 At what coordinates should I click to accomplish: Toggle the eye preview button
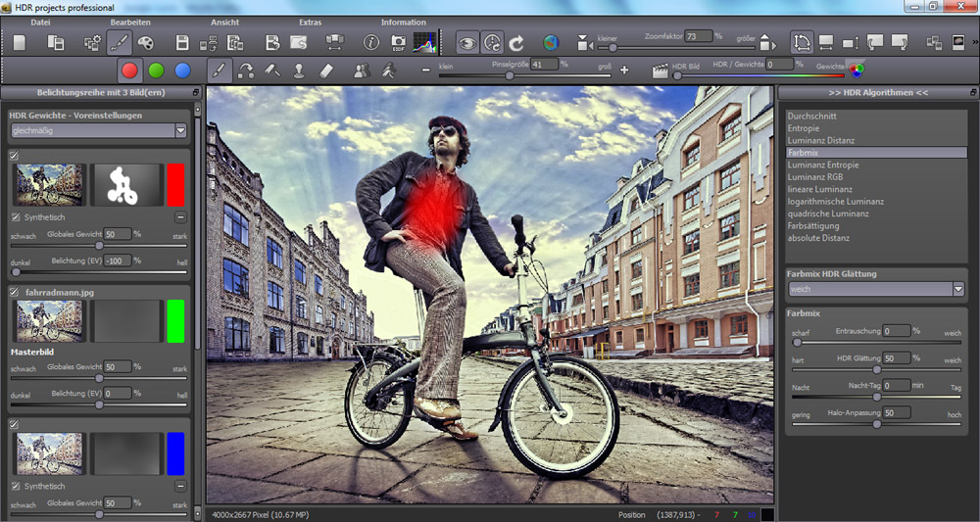coord(467,43)
